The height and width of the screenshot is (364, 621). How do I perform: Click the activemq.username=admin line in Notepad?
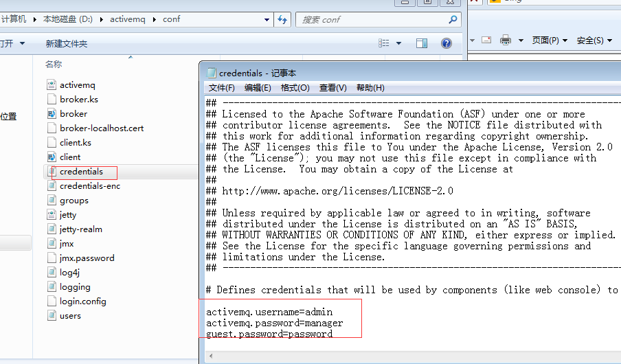coord(269,312)
